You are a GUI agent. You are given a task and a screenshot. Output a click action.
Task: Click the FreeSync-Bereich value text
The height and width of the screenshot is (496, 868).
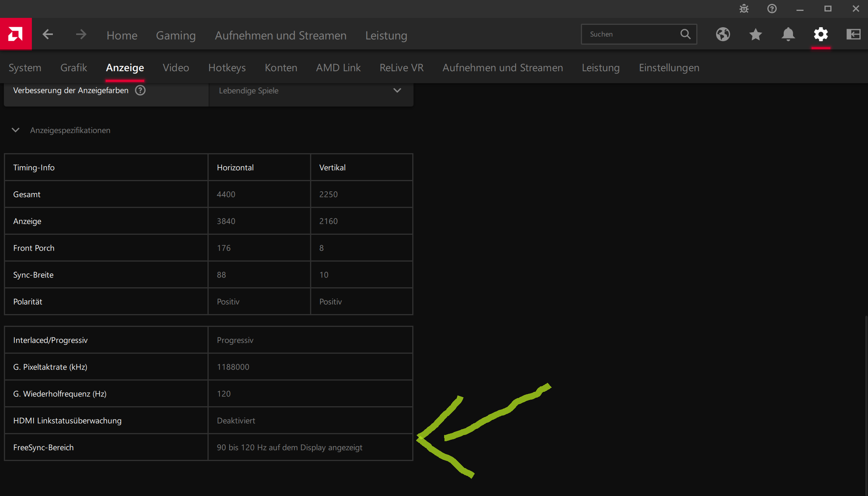click(289, 447)
